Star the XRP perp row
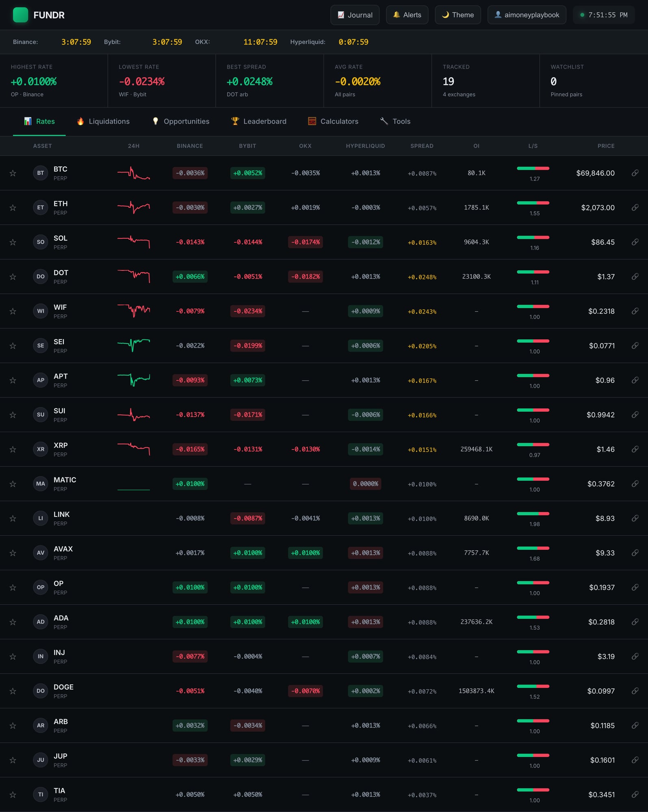 13,449
